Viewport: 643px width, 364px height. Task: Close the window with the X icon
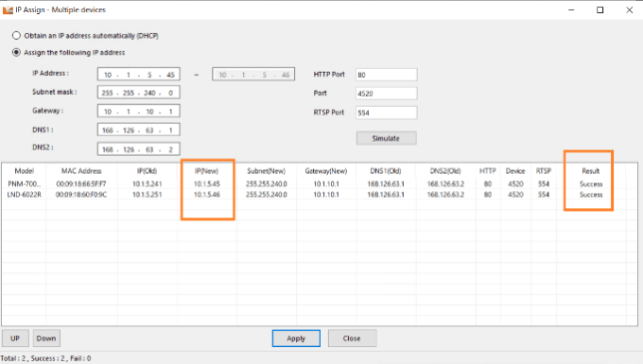629,9
